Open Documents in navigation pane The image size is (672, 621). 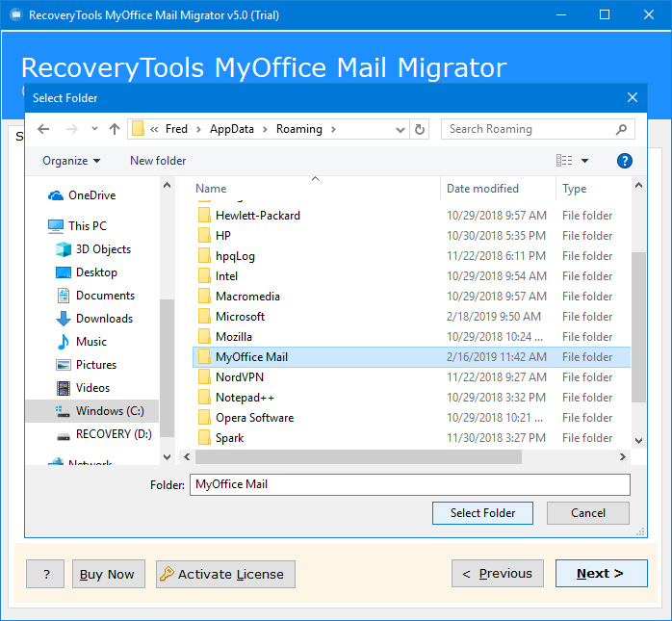click(95, 296)
